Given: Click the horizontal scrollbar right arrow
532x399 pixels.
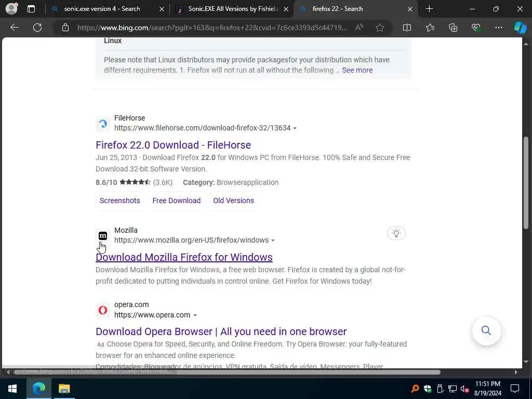Looking at the screenshot, I should coord(516,372).
